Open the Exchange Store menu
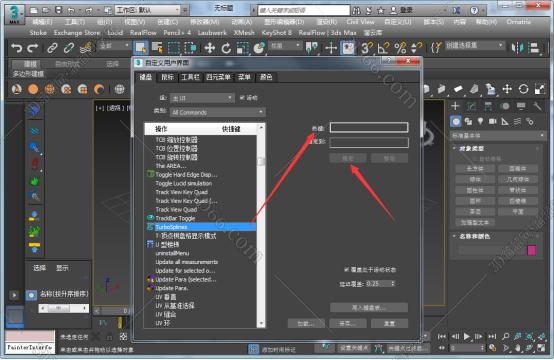 click(77, 33)
